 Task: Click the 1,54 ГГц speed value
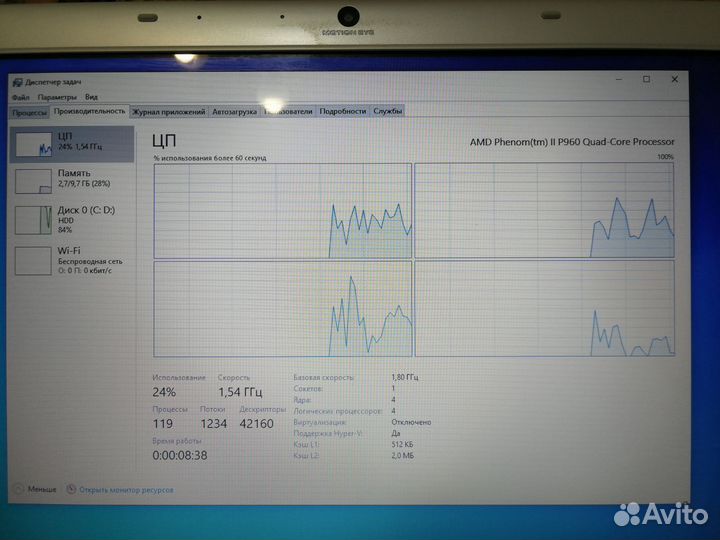pyautogui.click(x=240, y=392)
